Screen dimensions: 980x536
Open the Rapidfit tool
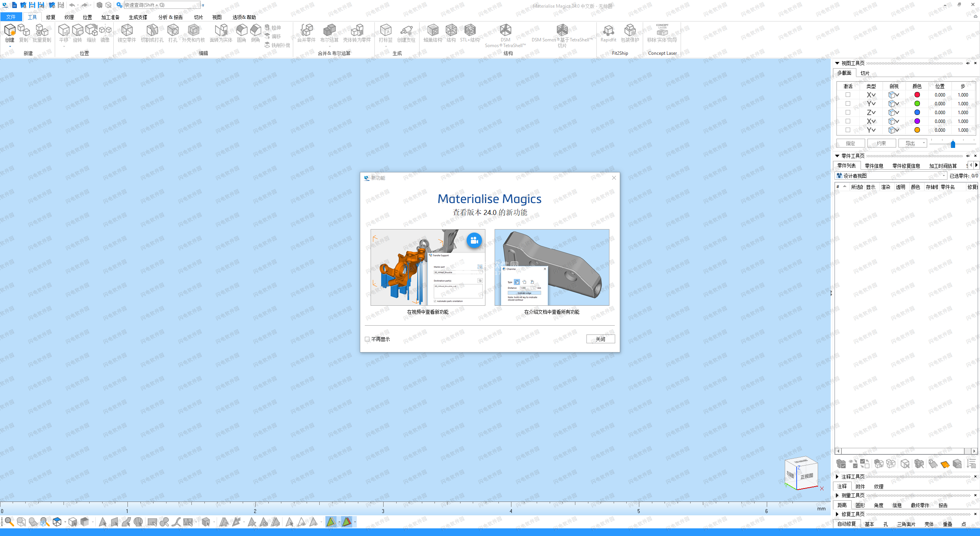point(608,33)
